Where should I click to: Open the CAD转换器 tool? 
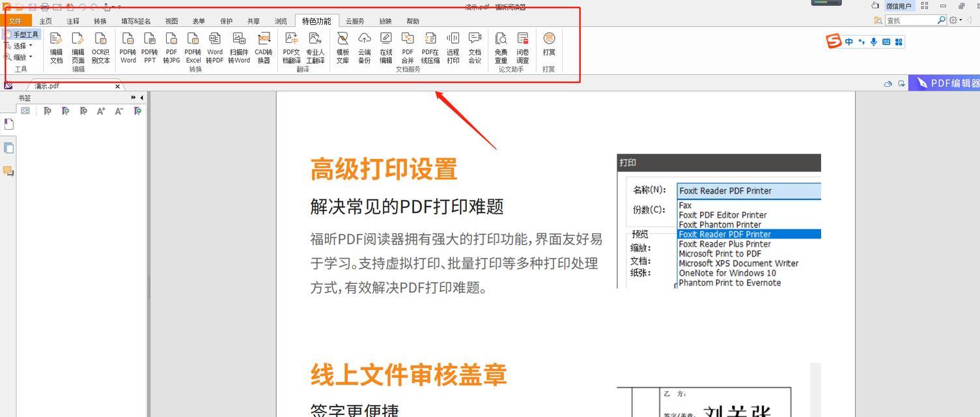pos(264,48)
